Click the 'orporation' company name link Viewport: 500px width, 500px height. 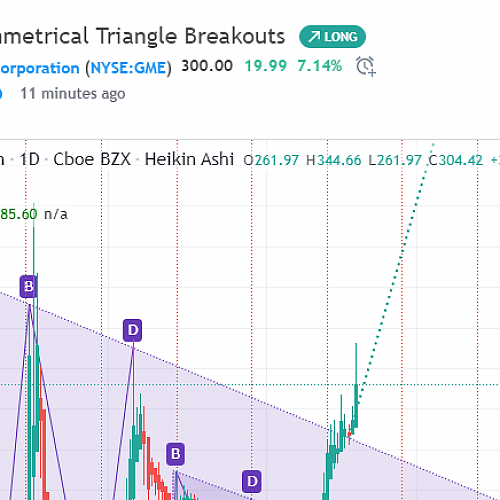(x=40, y=68)
